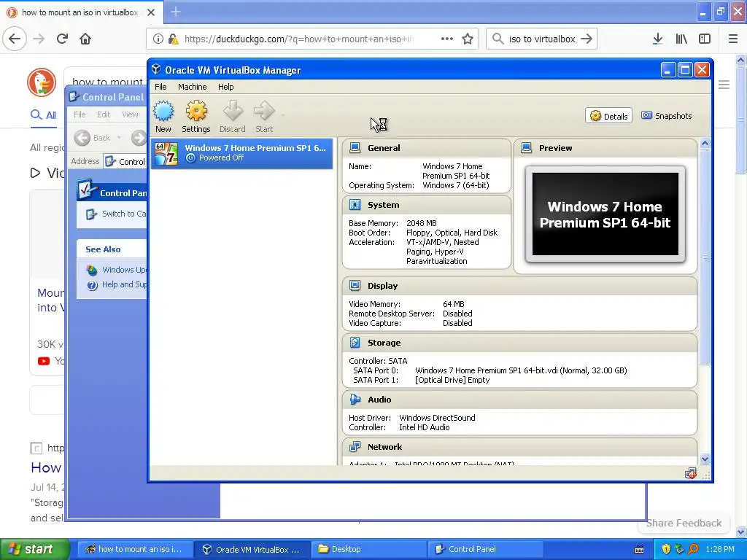Click Firefox search box with 'iso to virtualbox'
Viewport: 747px width, 560px height.
(542, 39)
